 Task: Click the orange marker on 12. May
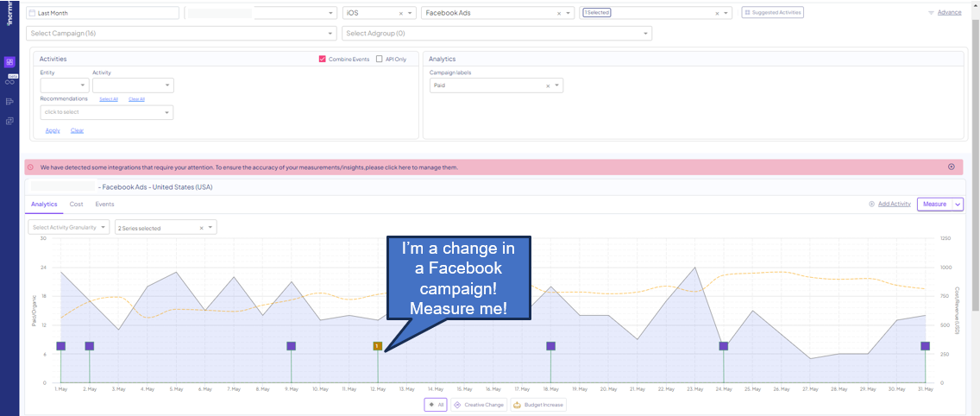click(x=378, y=346)
